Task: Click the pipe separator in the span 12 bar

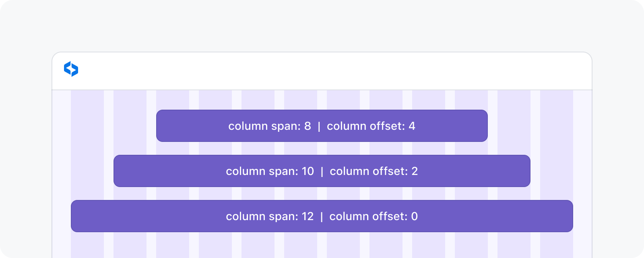Action: [322, 216]
